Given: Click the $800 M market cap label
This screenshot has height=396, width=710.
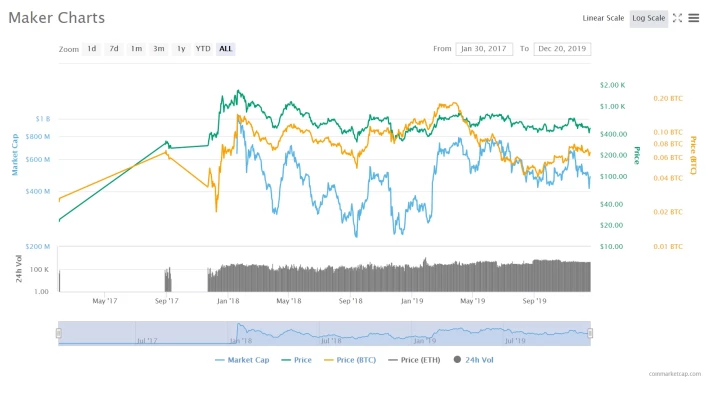Looking at the screenshot, I should pos(38,137).
